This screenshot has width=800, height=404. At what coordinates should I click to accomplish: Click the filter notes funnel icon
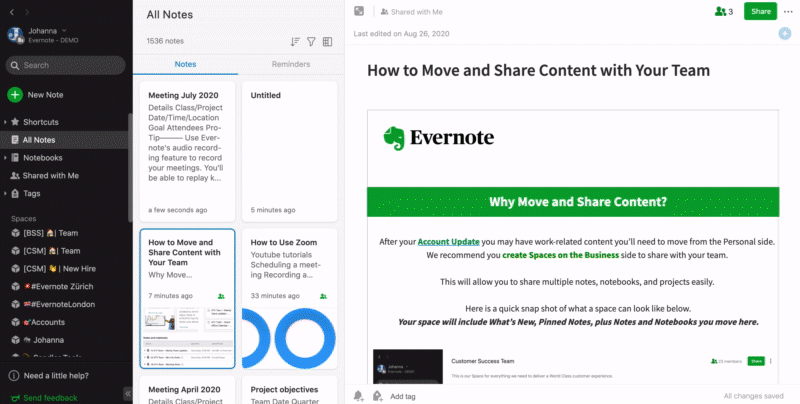pyautogui.click(x=311, y=42)
